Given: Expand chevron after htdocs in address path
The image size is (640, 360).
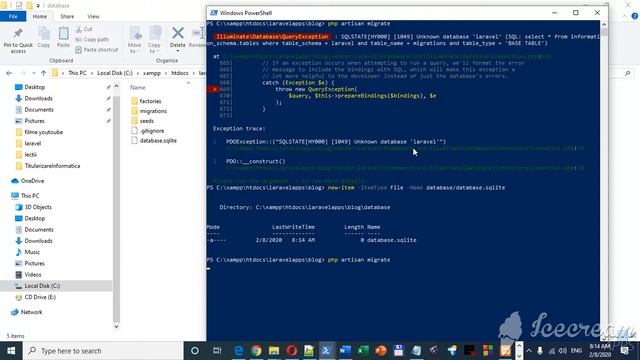Looking at the screenshot, I should pos(193,73).
